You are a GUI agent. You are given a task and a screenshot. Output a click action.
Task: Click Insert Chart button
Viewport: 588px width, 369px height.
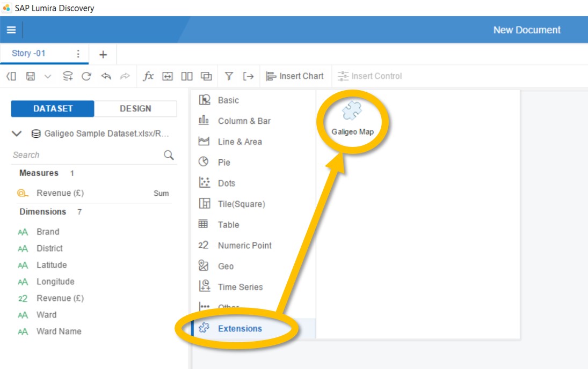coord(295,76)
